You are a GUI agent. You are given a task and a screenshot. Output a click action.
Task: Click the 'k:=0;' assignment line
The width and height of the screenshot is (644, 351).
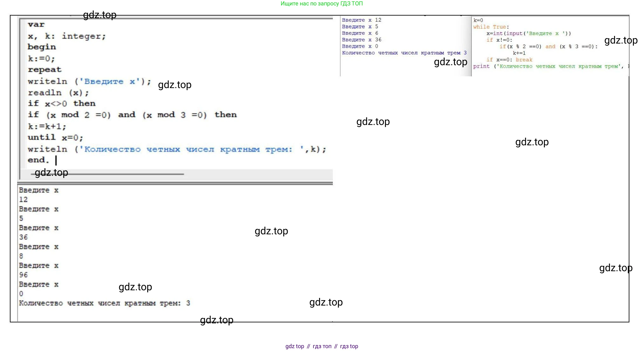click(x=41, y=59)
